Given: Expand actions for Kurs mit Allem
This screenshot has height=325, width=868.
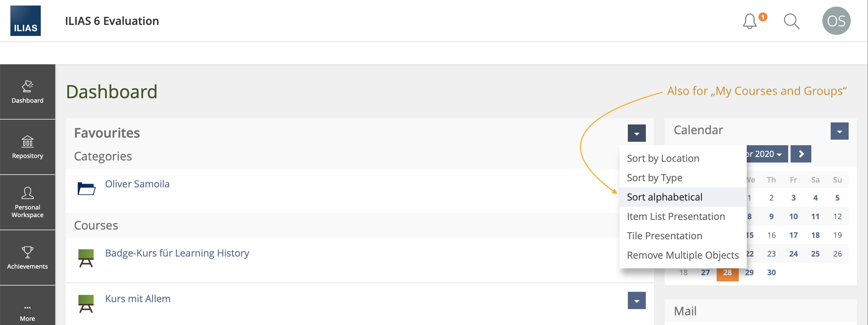Looking at the screenshot, I should point(636,300).
